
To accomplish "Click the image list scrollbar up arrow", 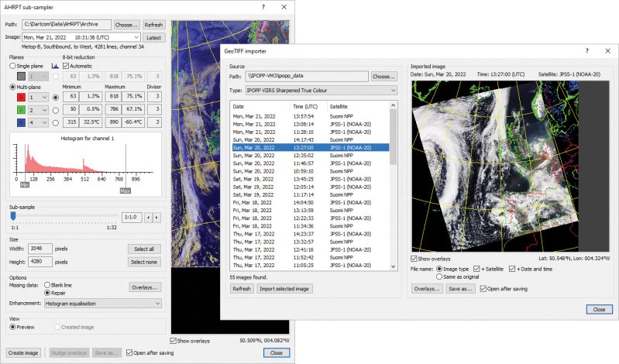I will pyautogui.click(x=393, y=105).
